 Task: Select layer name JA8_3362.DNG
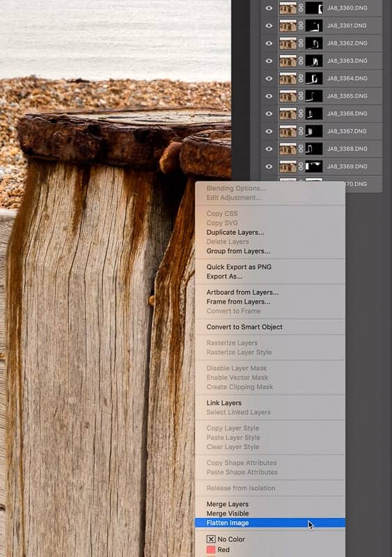[x=347, y=43]
